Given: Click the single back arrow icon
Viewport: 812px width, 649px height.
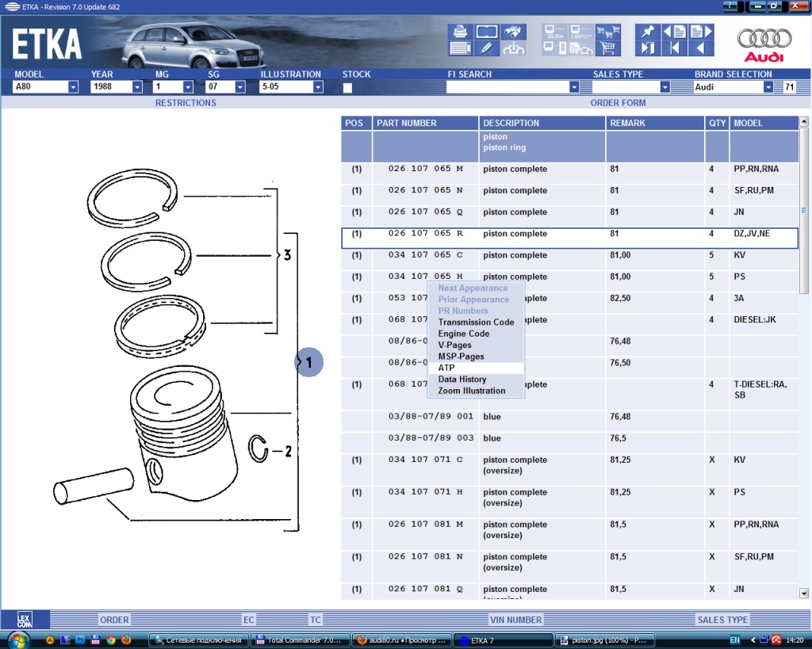Looking at the screenshot, I should 700,48.
